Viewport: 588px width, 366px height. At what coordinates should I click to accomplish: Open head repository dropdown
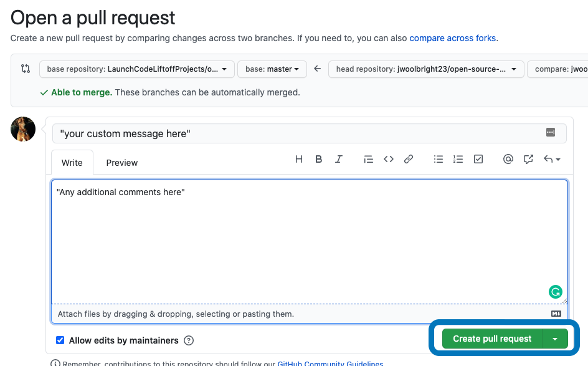tap(426, 69)
